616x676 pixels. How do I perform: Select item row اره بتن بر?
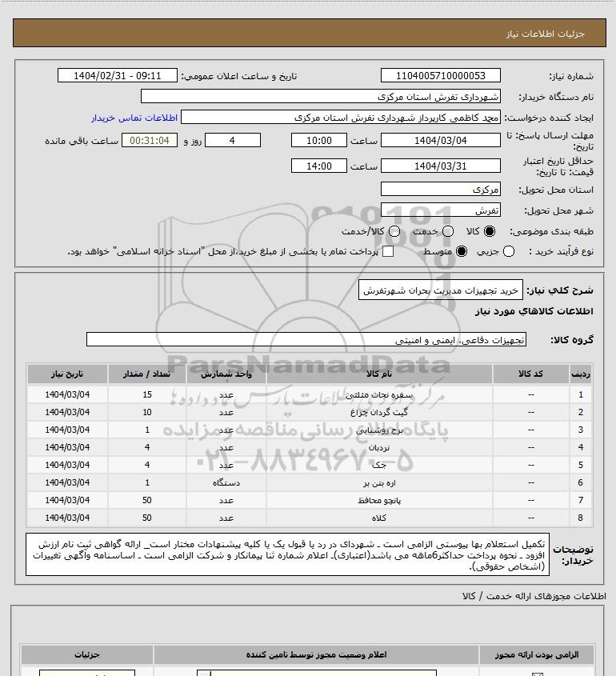point(310,483)
